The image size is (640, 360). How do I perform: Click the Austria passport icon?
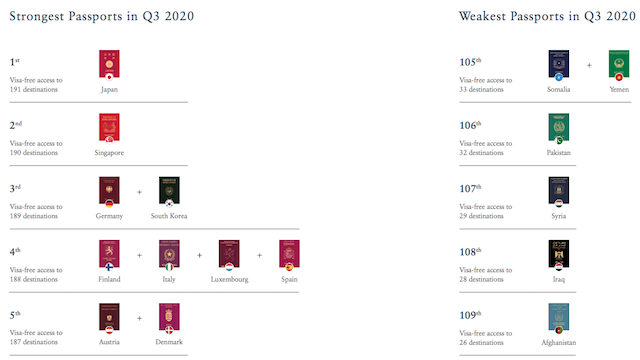click(x=109, y=318)
